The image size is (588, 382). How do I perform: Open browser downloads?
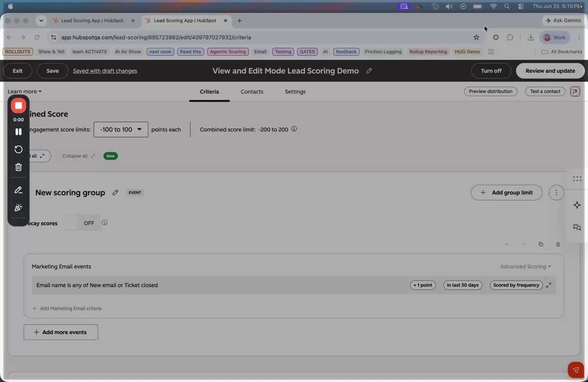(x=531, y=38)
